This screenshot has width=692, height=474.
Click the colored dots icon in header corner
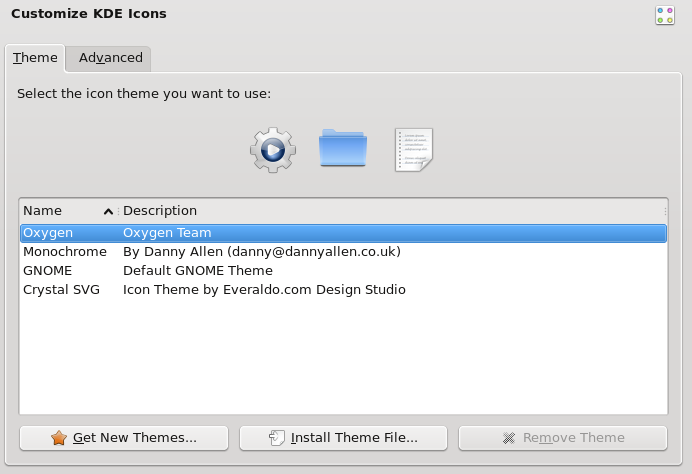[665, 14]
